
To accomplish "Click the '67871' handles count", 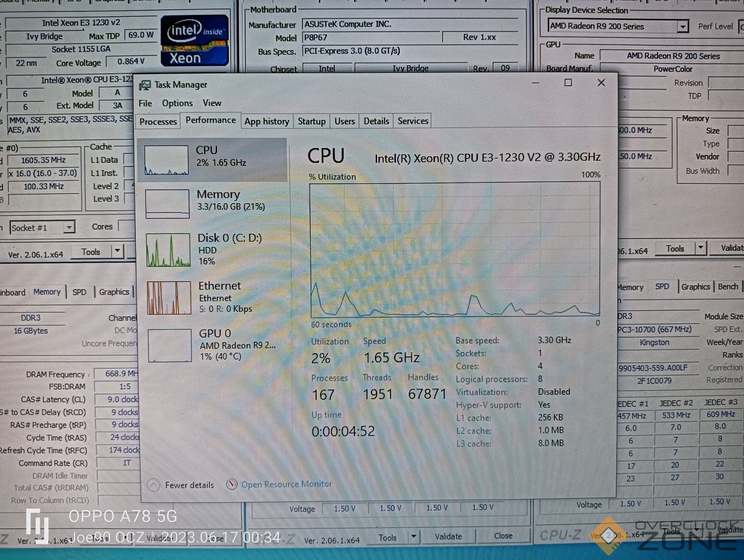I will [427, 394].
